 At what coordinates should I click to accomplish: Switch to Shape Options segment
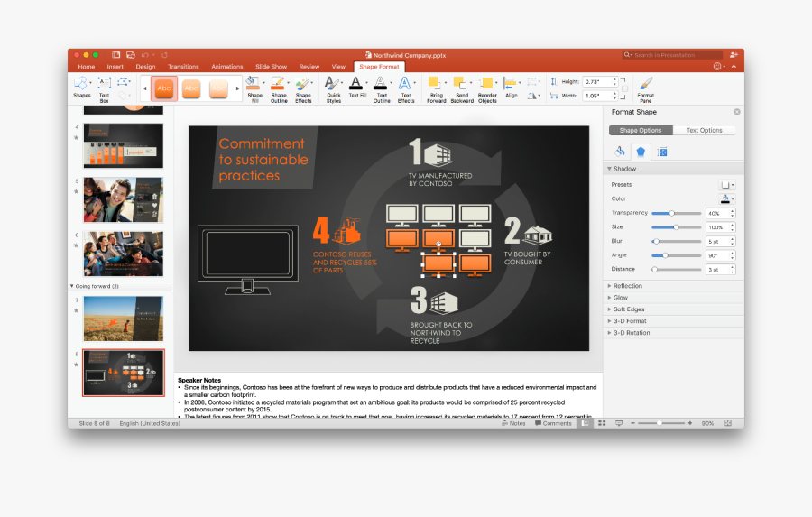641,131
